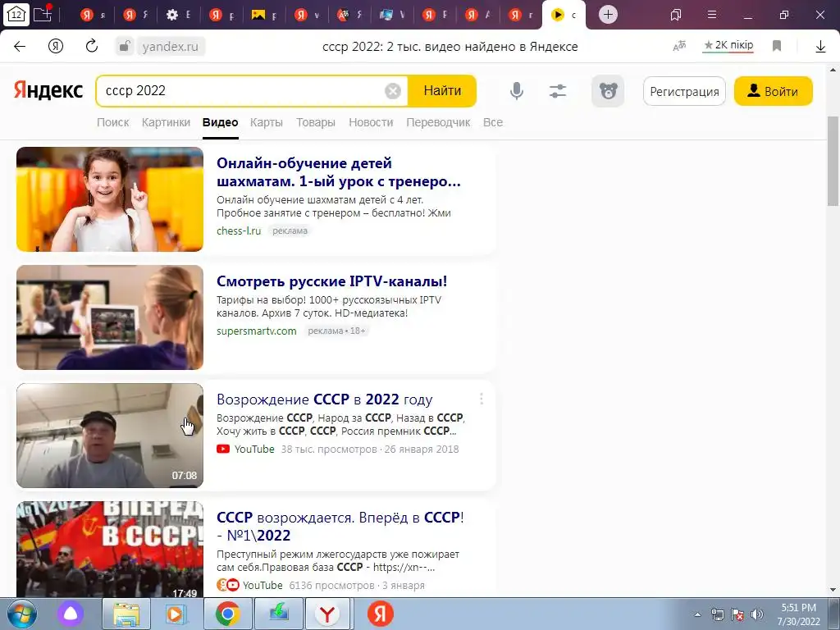Show hidden system tray icons arrow
Image resolution: width=840 pixels, height=630 pixels.
point(697,614)
